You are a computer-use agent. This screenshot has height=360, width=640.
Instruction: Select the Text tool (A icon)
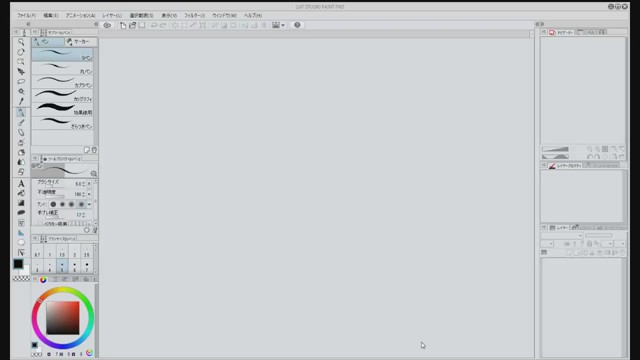click(x=21, y=184)
